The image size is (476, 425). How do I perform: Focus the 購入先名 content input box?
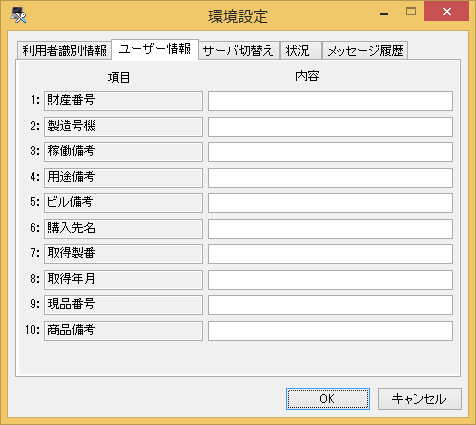point(330,229)
